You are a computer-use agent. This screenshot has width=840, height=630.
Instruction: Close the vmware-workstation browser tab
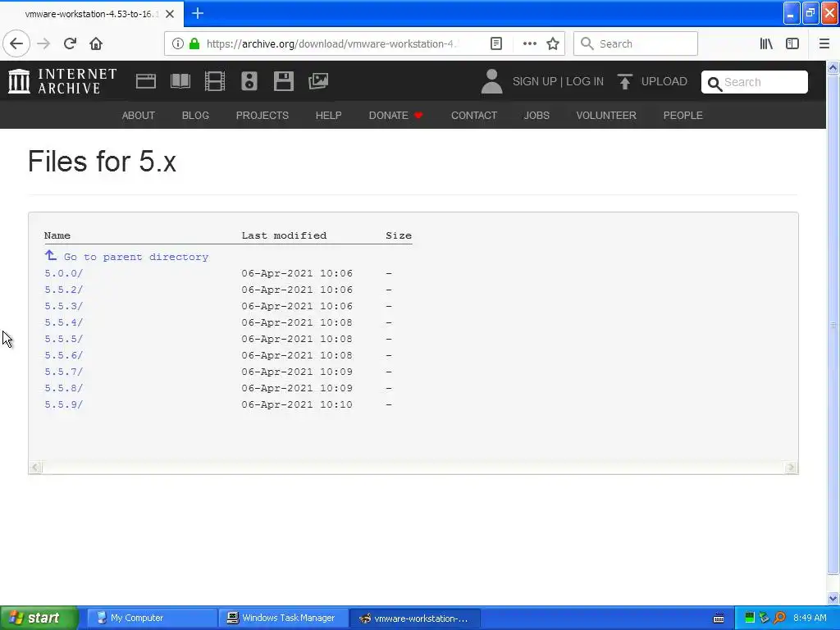coord(170,14)
